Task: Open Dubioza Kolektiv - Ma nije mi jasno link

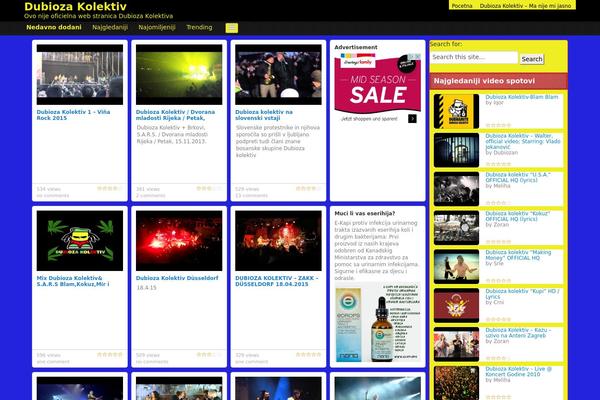Action: (525, 6)
